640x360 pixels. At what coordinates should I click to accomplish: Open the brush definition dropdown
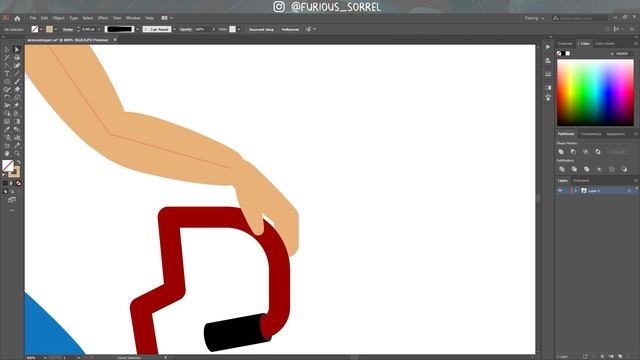pos(174,29)
